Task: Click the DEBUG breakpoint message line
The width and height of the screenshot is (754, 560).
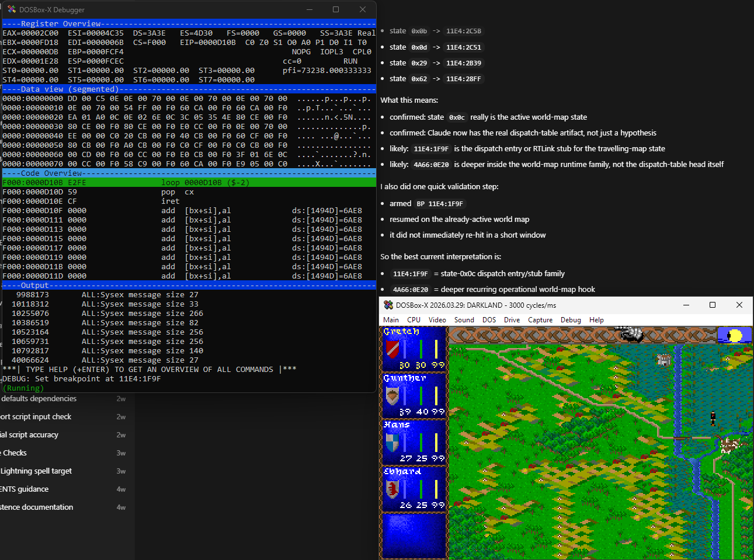Action: pos(82,379)
